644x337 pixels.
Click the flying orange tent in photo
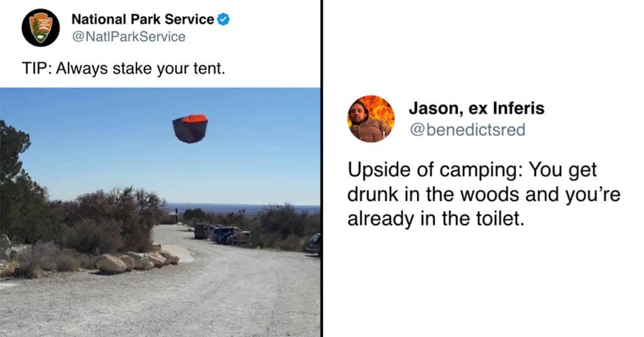coord(190,128)
